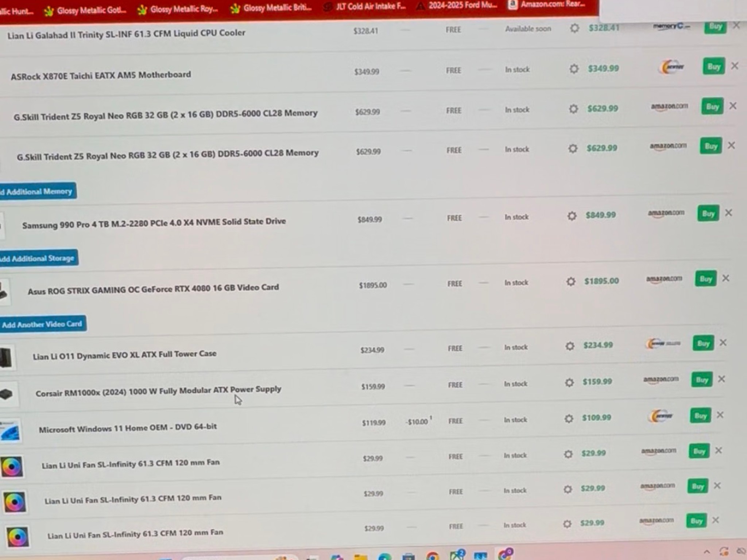Click the Add Additional Memory button
The image size is (747, 560).
(38, 191)
